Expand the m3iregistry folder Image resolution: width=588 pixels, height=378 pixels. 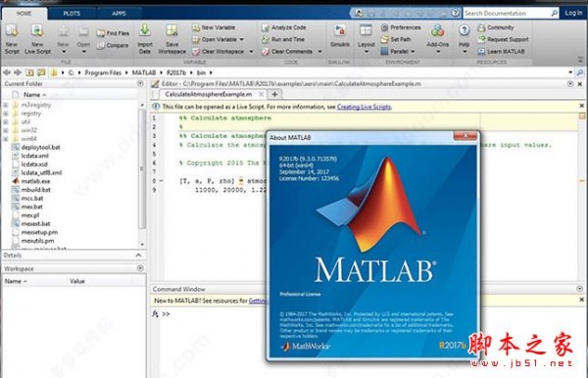point(6,105)
